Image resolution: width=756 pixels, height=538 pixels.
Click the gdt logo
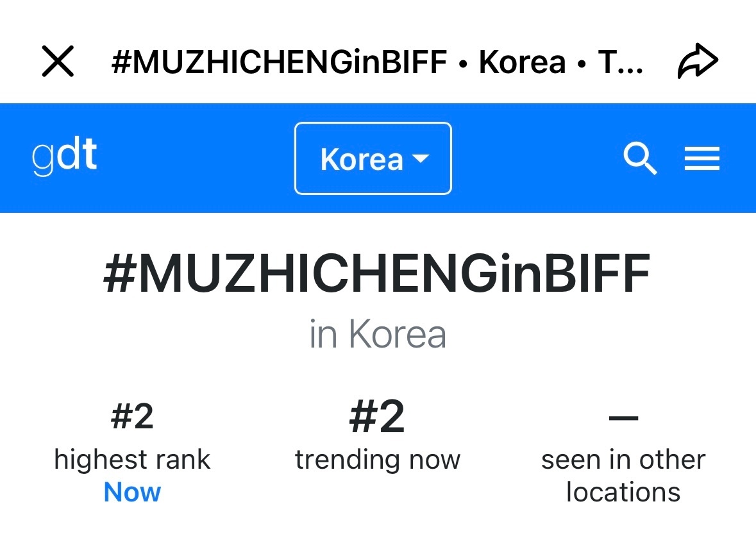[x=64, y=156]
